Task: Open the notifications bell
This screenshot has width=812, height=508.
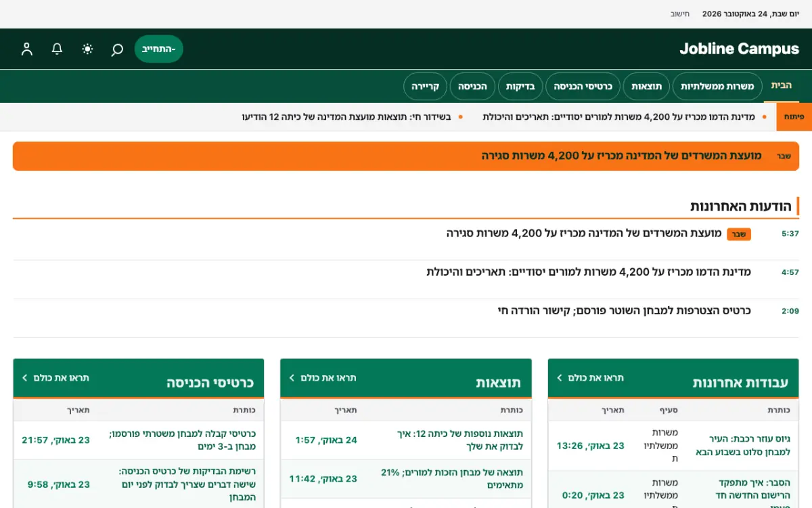Action: (x=58, y=49)
